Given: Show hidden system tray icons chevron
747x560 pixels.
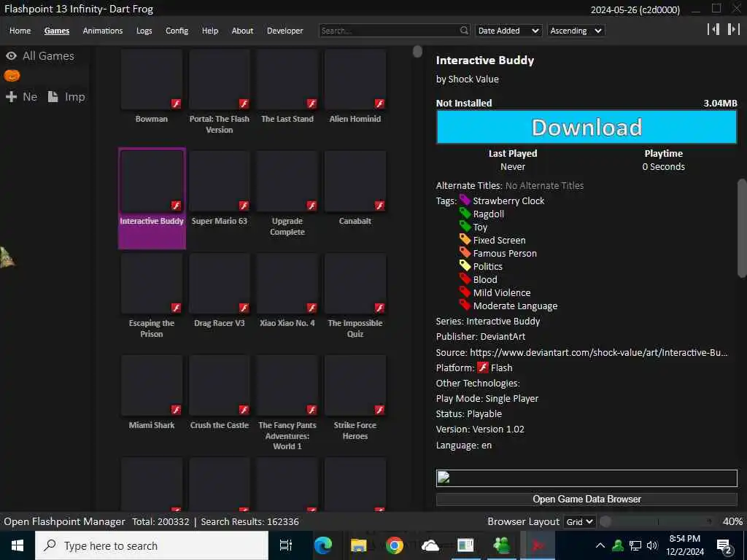Looking at the screenshot, I should pyautogui.click(x=600, y=545).
